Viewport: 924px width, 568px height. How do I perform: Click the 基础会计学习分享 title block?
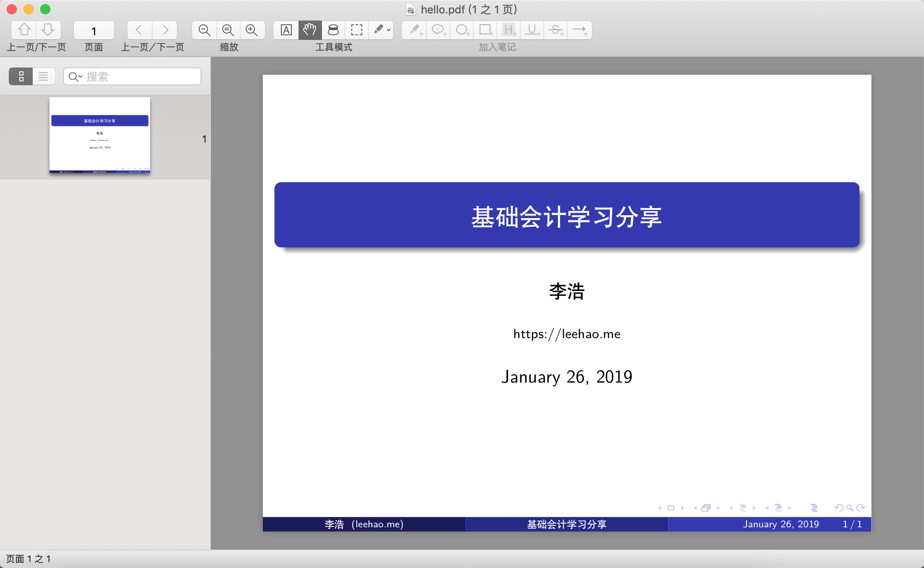(567, 215)
